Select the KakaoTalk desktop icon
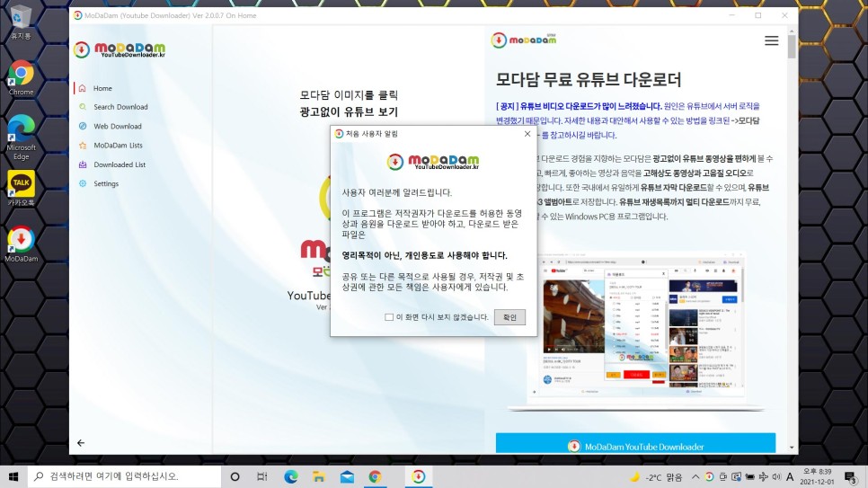The width and height of the screenshot is (868, 488). click(21, 189)
